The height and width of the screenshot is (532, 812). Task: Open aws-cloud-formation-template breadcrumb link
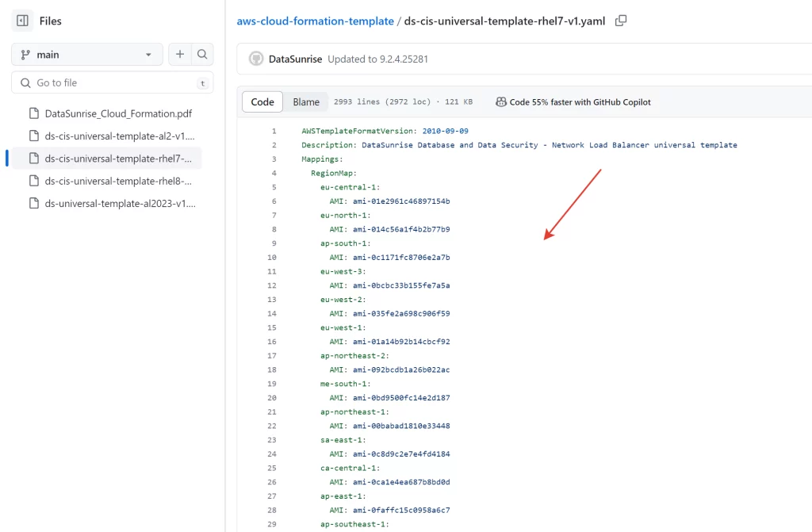pos(315,21)
